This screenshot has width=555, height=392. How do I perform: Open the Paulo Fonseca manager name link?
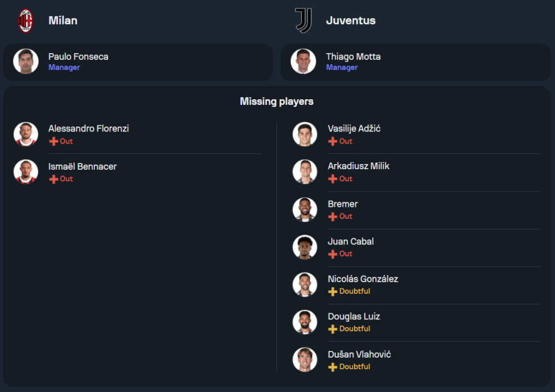pyautogui.click(x=78, y=57)
